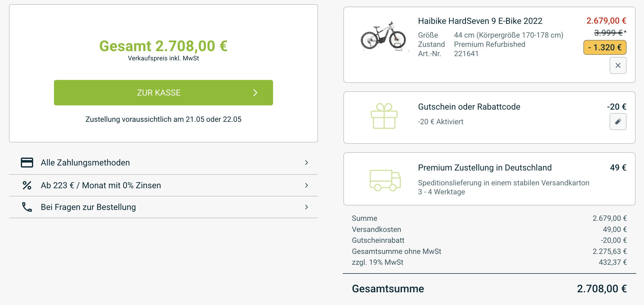The width and height of the screenshot is (644, 305).
Task: Select Ab 223 € / Monat financing row
Action: (101, 185)
